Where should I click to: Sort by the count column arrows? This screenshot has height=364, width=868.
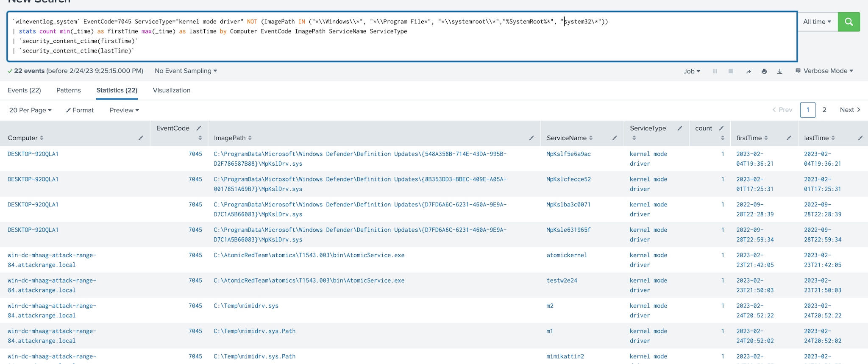[x=723, y=138]
